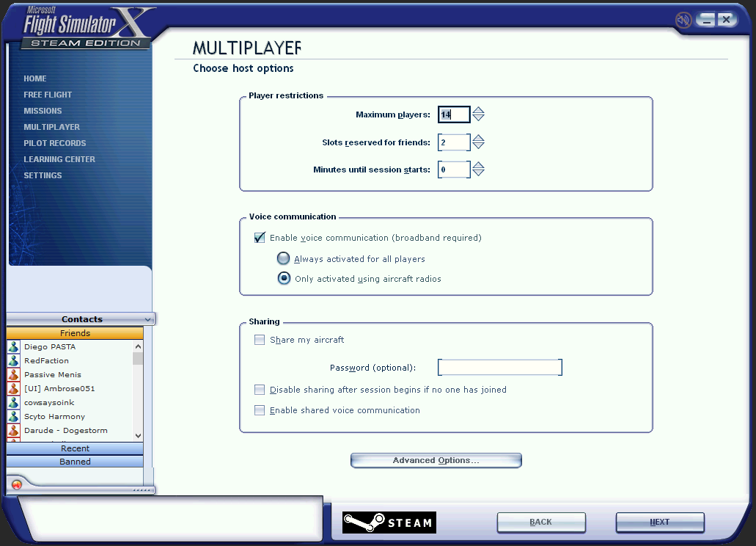
Task: Click the chat message box at bottom
Action: pyautogui.click(x=170, y=518)
